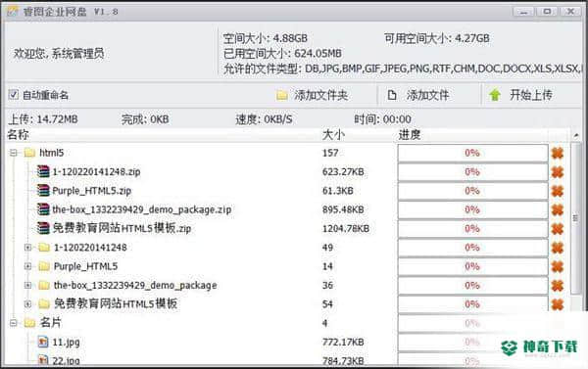Select the 1-120220141248.zip file name
The image size is (588, 369).
point(96,172)
